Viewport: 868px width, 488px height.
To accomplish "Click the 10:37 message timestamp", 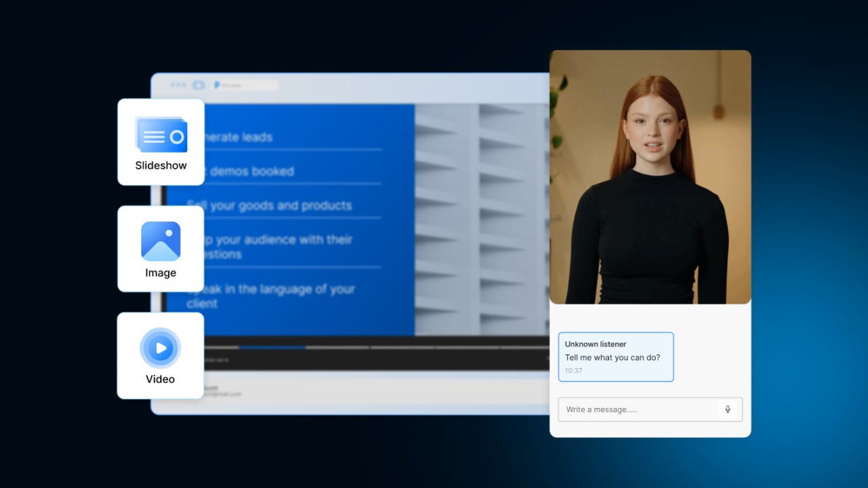I will coord(574,371).
